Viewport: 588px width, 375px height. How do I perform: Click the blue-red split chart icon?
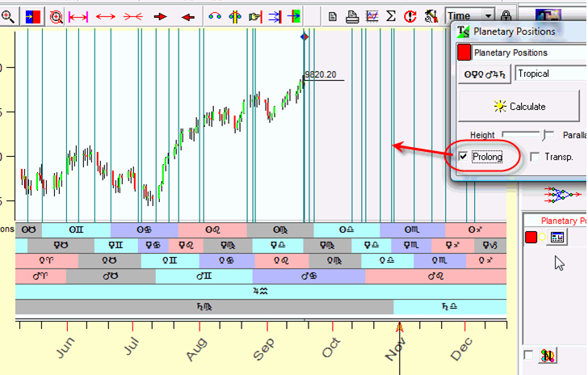[32, 17]
